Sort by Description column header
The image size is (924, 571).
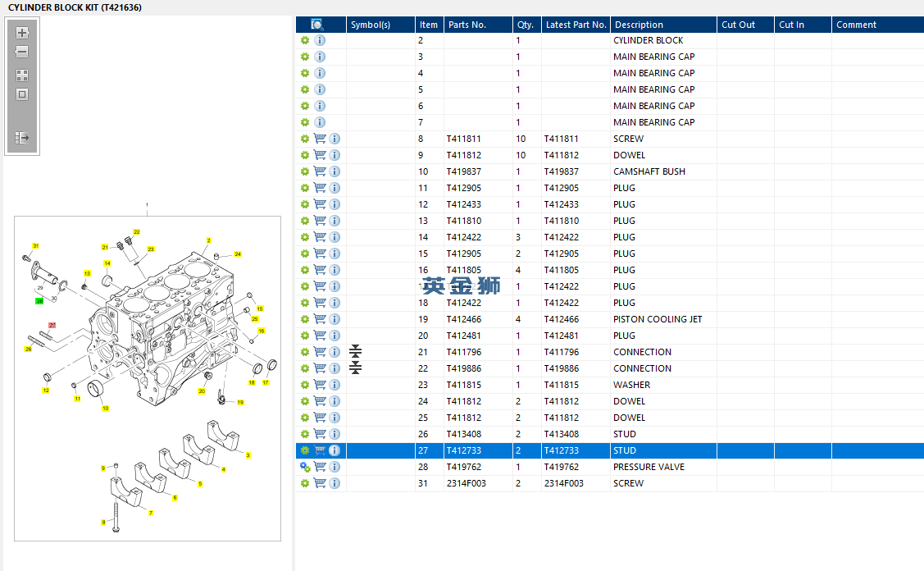click(x=663, y=25)
